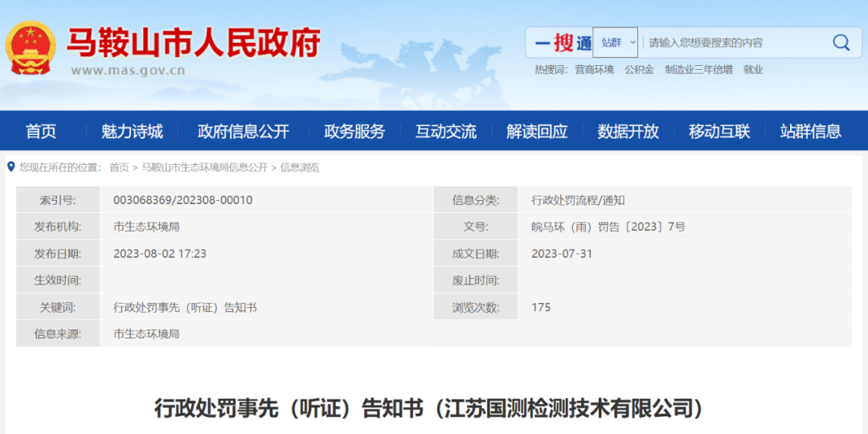The height and width of the screenshot is (434, 868).
Task: Click hot search term 公积金
Action: coord(640,70)
